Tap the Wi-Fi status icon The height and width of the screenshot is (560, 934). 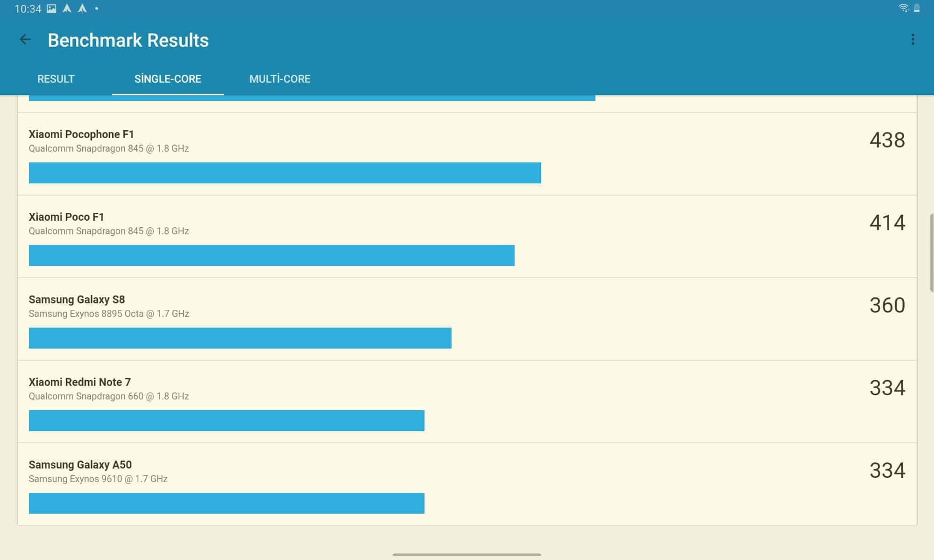903,8
